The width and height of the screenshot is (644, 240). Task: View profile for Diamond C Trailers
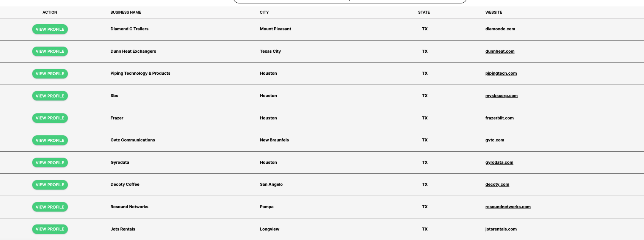click(50, 29)
